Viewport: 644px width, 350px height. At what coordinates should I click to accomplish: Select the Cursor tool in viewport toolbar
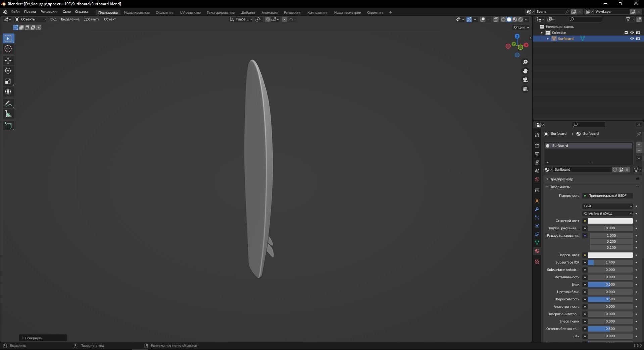coord(8,49)
